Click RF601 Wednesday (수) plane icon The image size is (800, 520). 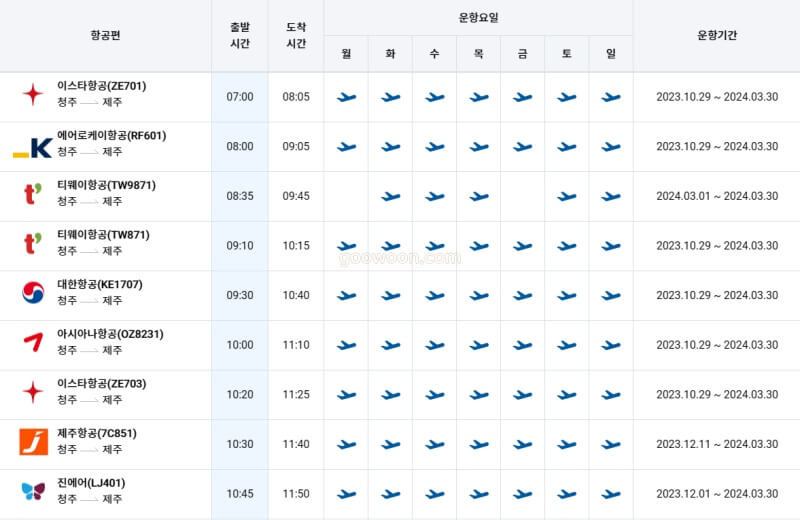pyautogui.click(x=435, y=147)
